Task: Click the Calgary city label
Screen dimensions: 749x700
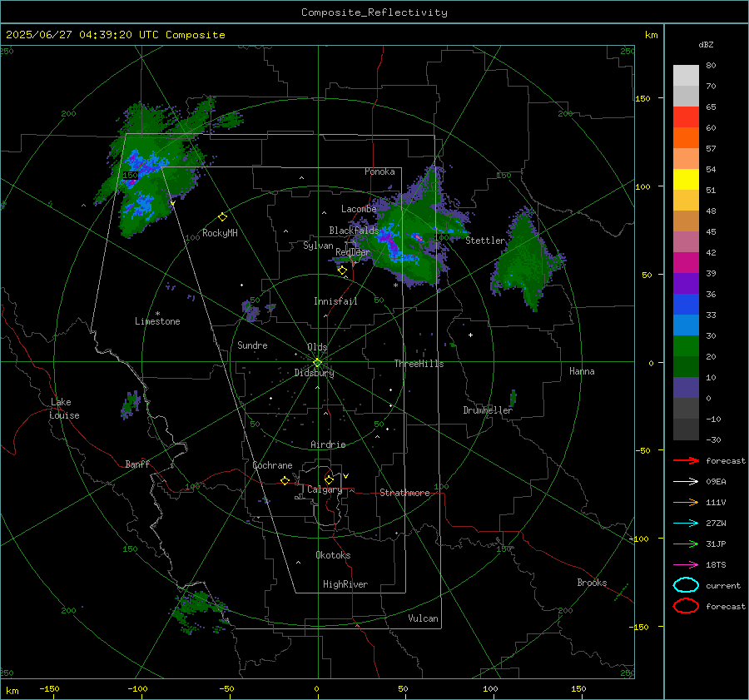Action: pyautogui.click(x=325, y=489)
